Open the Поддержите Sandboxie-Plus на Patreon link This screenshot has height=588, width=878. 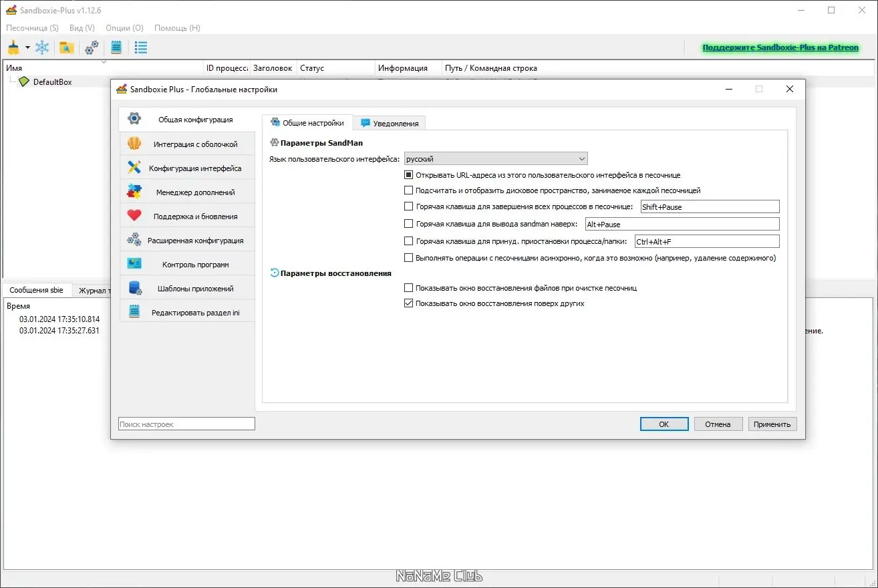(780, 47)
